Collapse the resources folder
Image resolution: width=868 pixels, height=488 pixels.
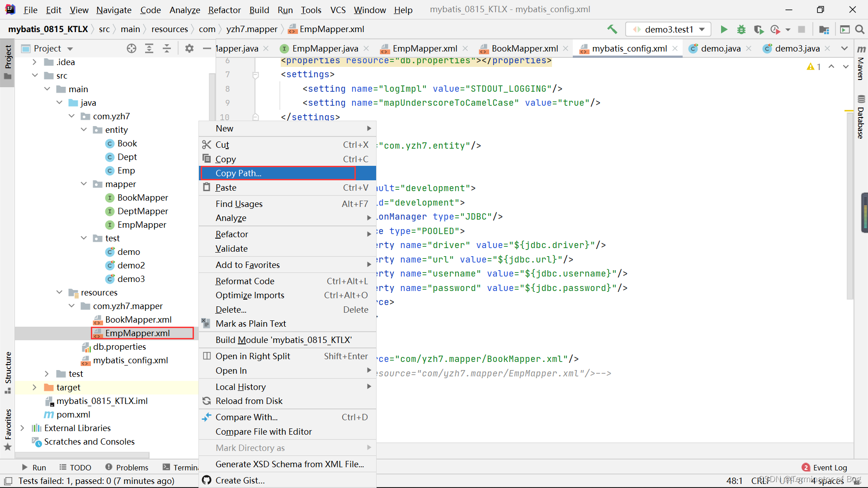[x=59, y=292]
